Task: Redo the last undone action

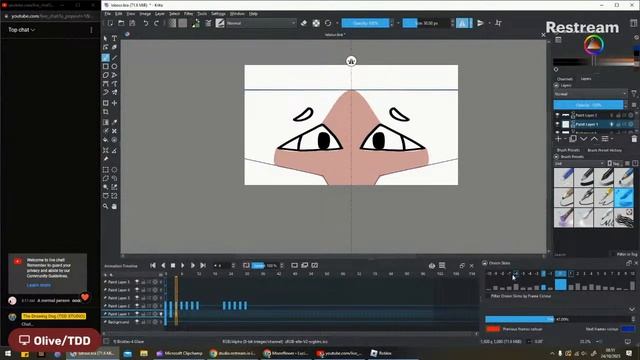Action: pos(156,23)
